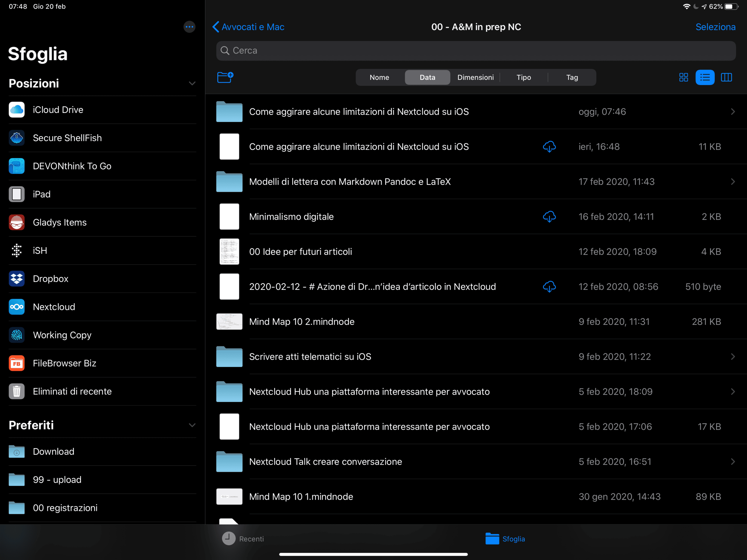Open the Come aggirare folder via its chevron
The image size is (747, 560).
coord(733,111)
